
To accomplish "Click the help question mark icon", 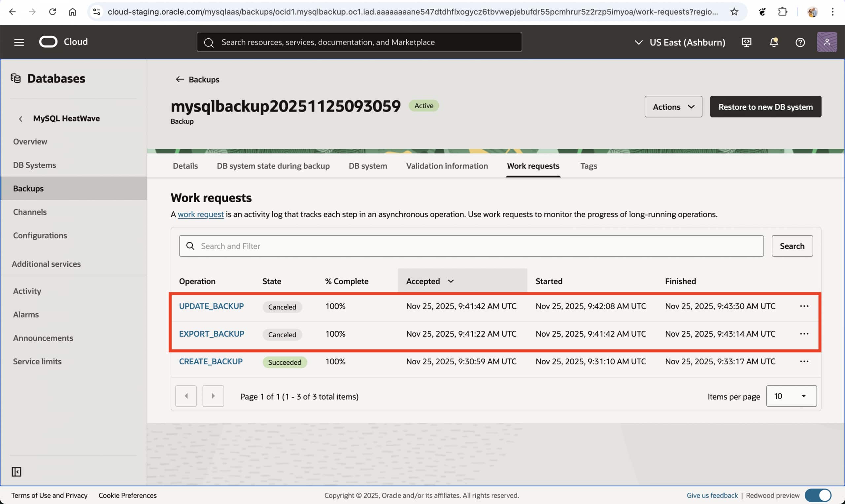I will 800,42.
